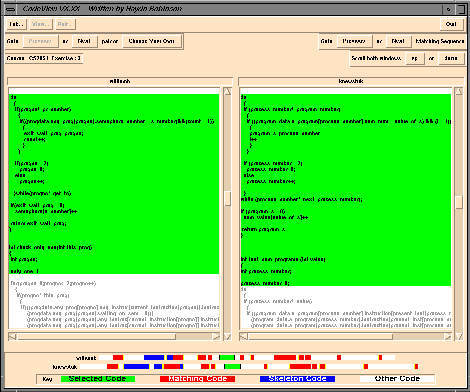This screenshot has height=392, width=470.
Task: Click inside the left pane's green highlighted code
Action: (114, 184)
